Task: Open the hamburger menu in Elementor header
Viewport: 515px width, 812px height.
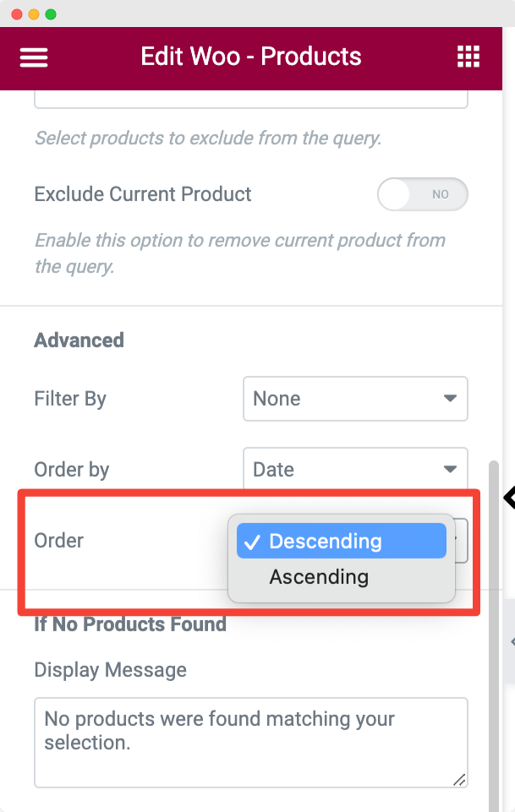Action: 34,57
